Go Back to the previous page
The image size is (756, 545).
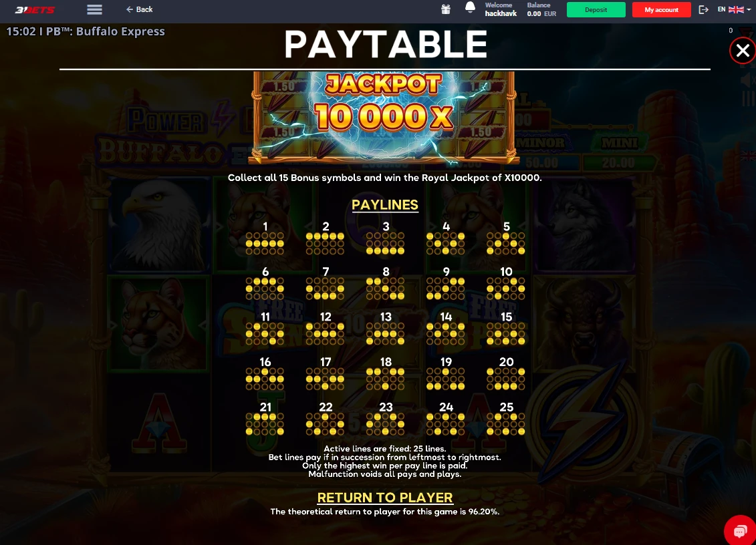tap(139, 9)
